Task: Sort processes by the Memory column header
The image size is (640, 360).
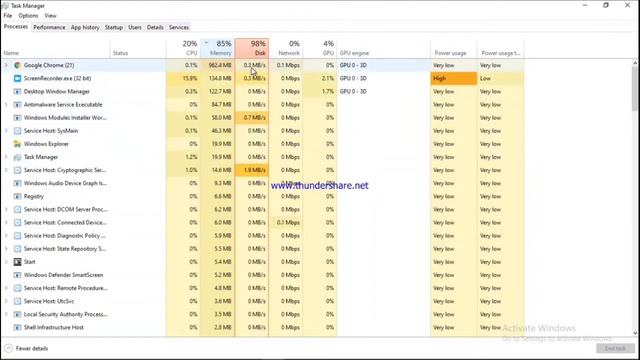Action: tap(218, 48)
